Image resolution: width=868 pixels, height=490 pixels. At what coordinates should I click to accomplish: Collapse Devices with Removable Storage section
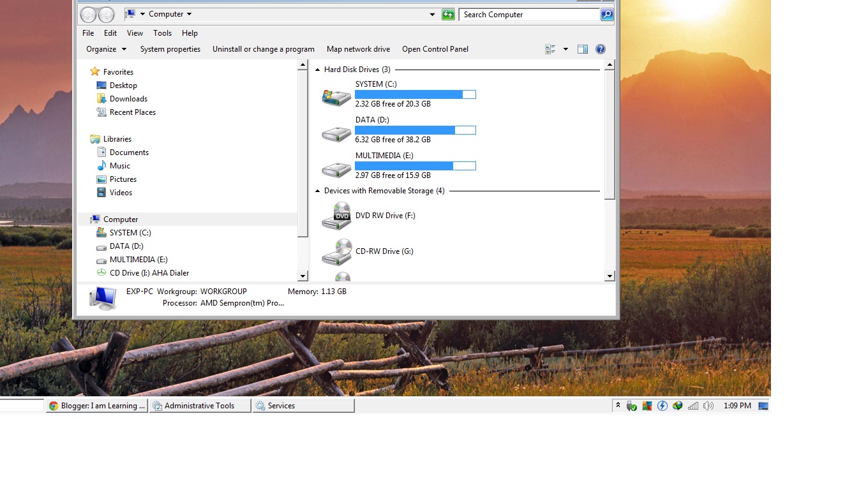(317, 190)
